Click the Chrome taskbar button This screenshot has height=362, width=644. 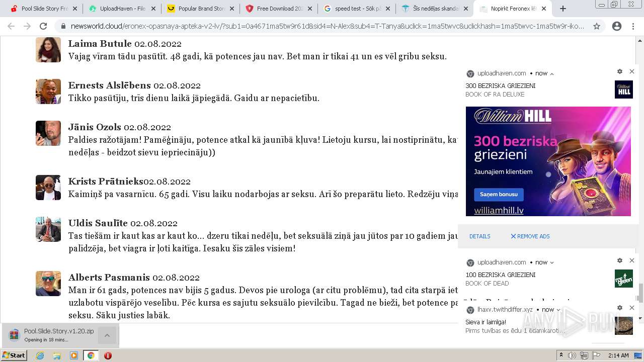[91, 355]
